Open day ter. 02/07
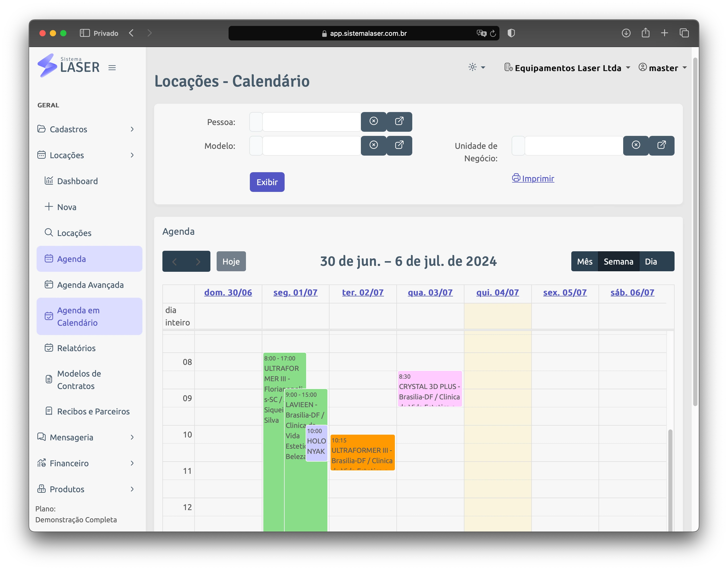Viewport: 728px width, 570px height. tap(363, 292)
